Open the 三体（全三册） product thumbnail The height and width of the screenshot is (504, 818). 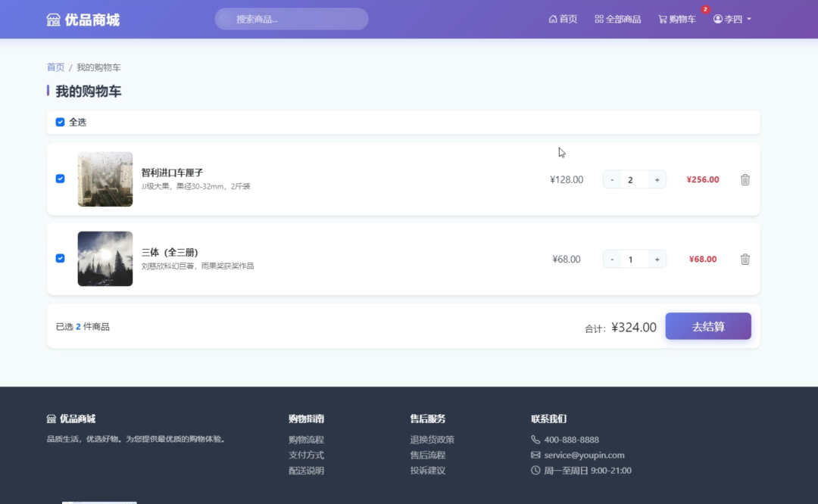coord(105,259)
